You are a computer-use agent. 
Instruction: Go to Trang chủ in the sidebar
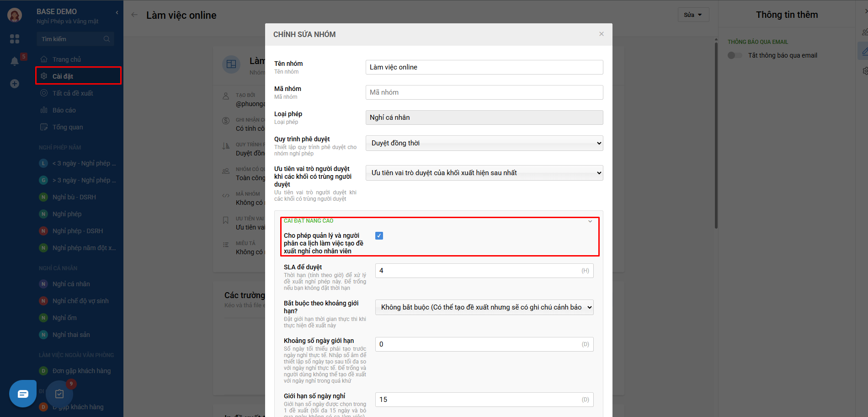67,59
